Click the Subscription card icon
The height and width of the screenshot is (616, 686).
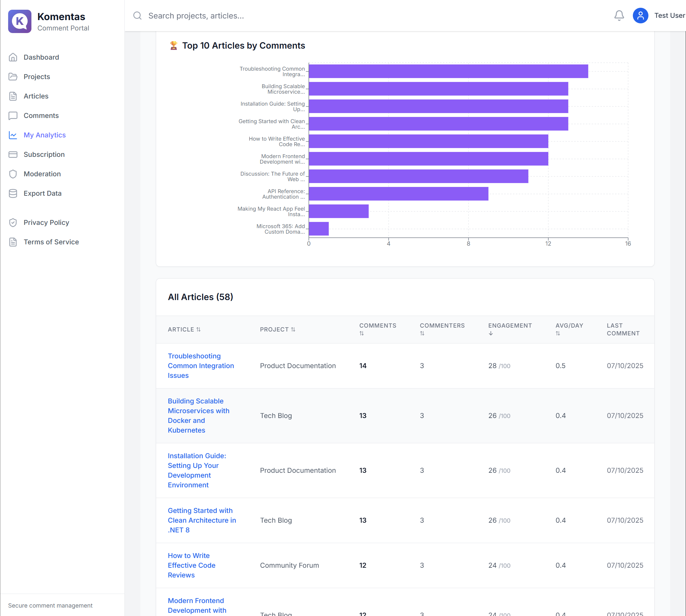pyautogui.click(x=13, y=154)
